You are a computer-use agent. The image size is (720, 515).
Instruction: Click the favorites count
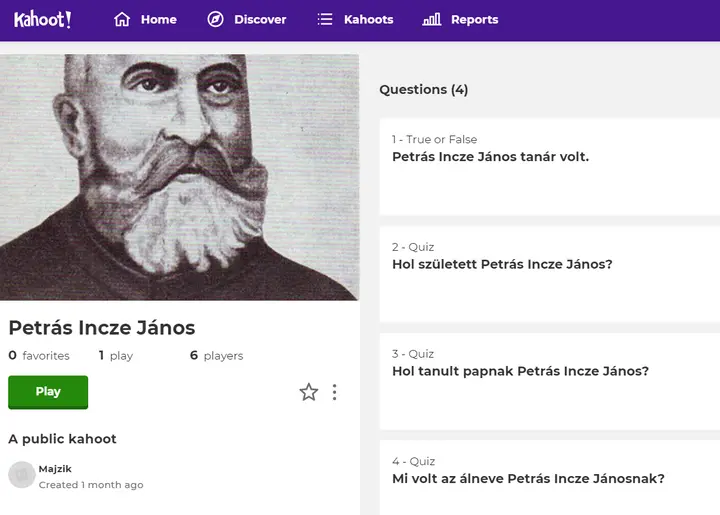pyautogui.click(x=39, y=355)
